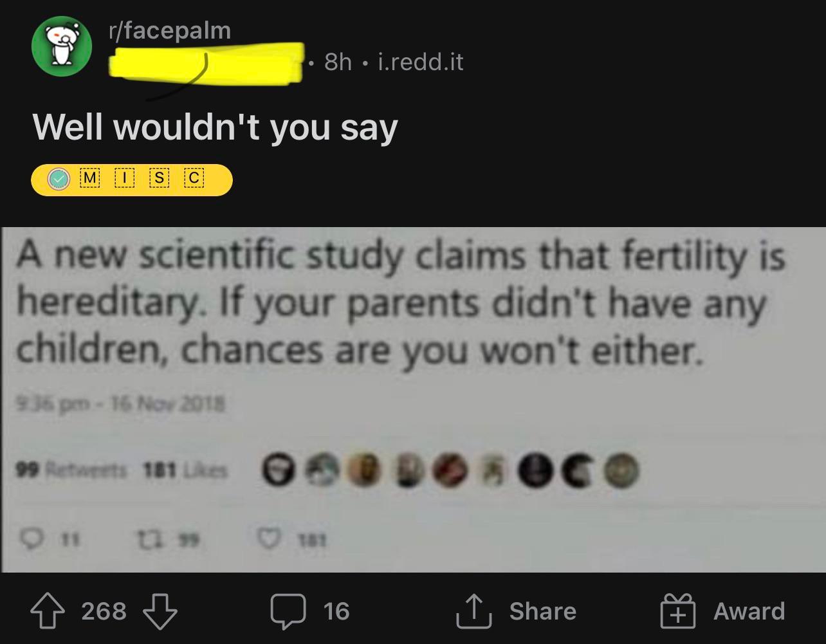The height and width of the screenshot is (644, 826).
Task: Open comments via the speech bubble icon
Action: (287, 612)
